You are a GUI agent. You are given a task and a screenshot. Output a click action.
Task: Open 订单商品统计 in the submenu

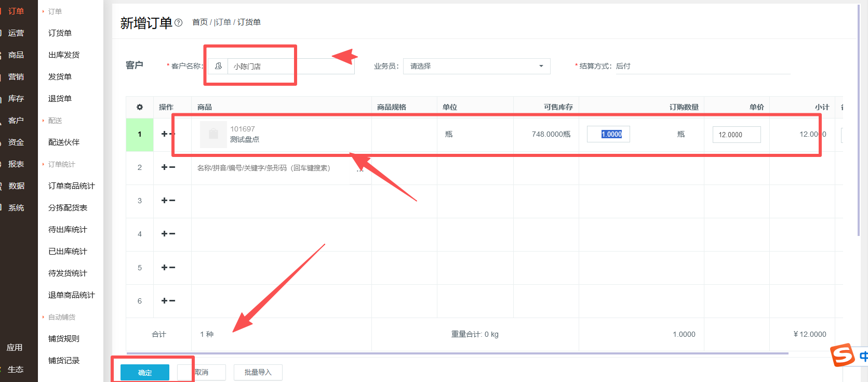(72, 186)
